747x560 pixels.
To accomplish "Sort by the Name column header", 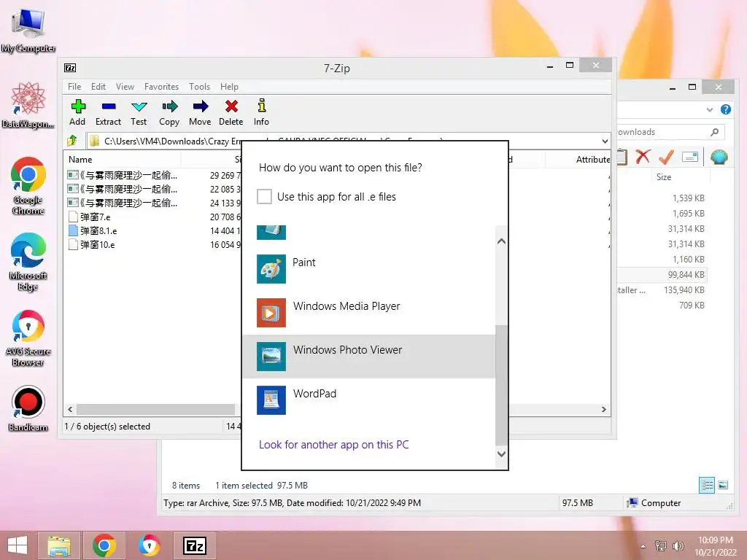I will pos(122,160).
